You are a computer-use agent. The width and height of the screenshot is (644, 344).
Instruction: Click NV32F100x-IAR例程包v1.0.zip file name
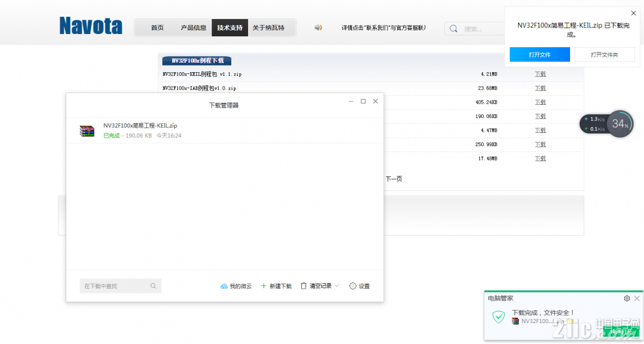[x=199, y=88]
